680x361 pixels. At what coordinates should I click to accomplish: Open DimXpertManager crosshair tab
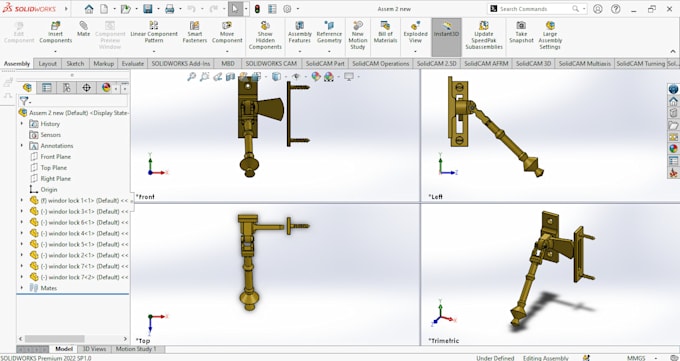[x=86, y=88]
